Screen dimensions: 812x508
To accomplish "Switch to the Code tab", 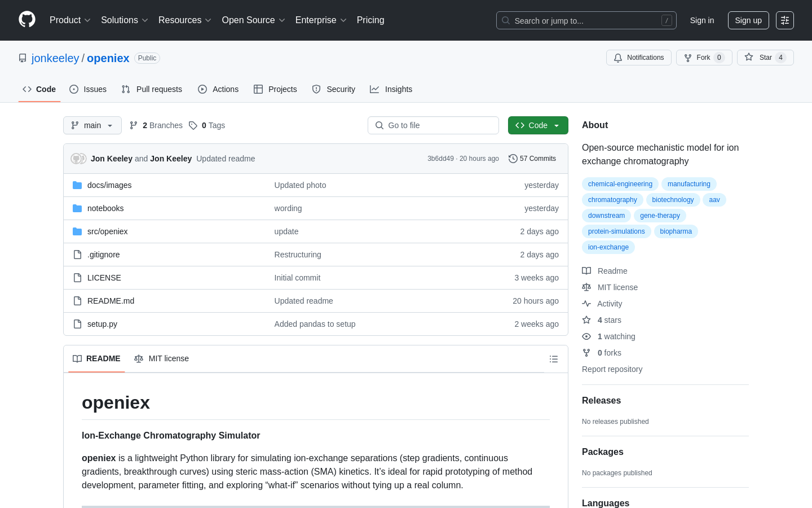I will (x=39, y=89).
